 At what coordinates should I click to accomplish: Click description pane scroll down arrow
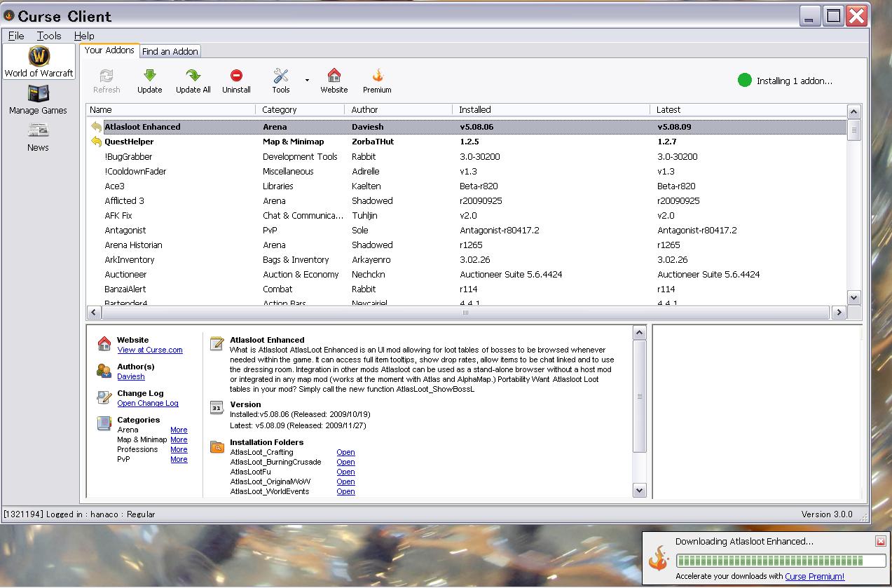pos(639,490)
